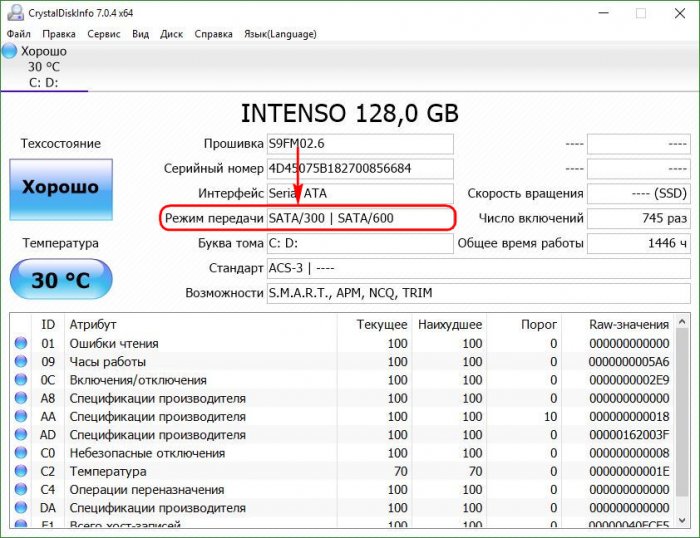Select the Включения/отключения attribute text

coord(138,380)
